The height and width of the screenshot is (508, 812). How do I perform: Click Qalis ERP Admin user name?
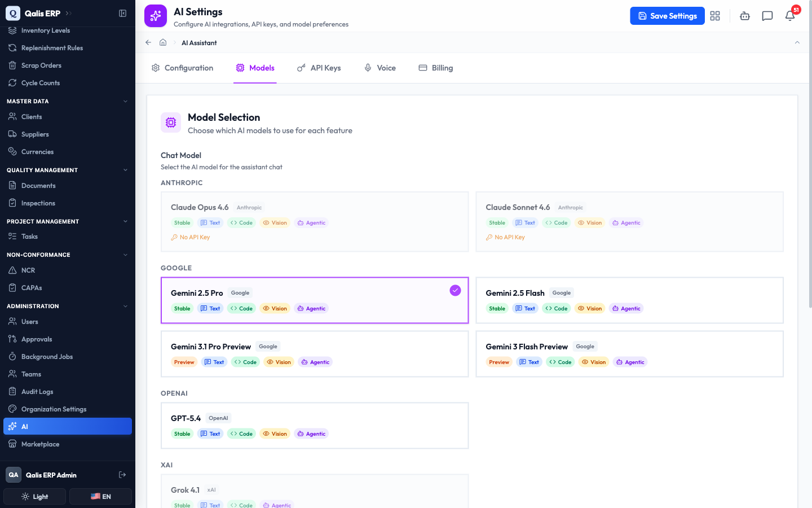[x=51, y=475]
